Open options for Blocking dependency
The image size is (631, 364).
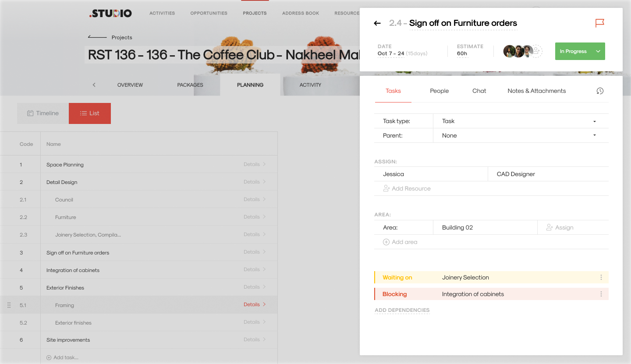coord(601,294)
